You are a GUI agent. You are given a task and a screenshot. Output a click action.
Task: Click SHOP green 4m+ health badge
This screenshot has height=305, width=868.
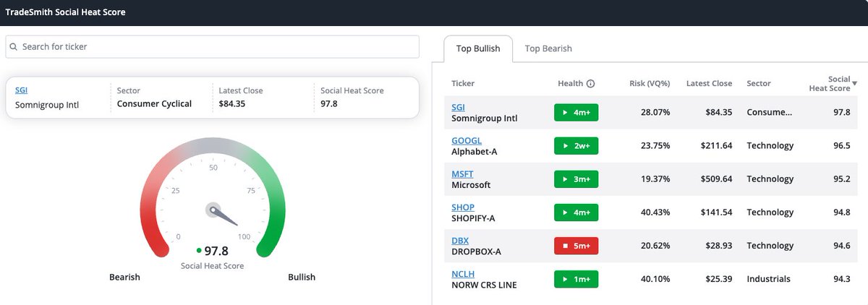click(x=576, y=212)
